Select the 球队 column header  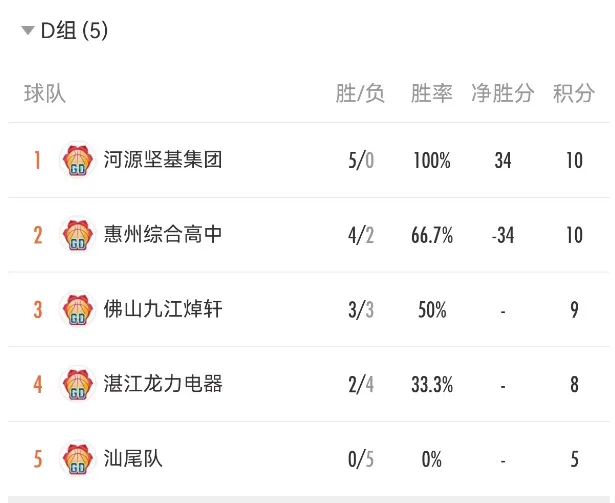point(45,94)
